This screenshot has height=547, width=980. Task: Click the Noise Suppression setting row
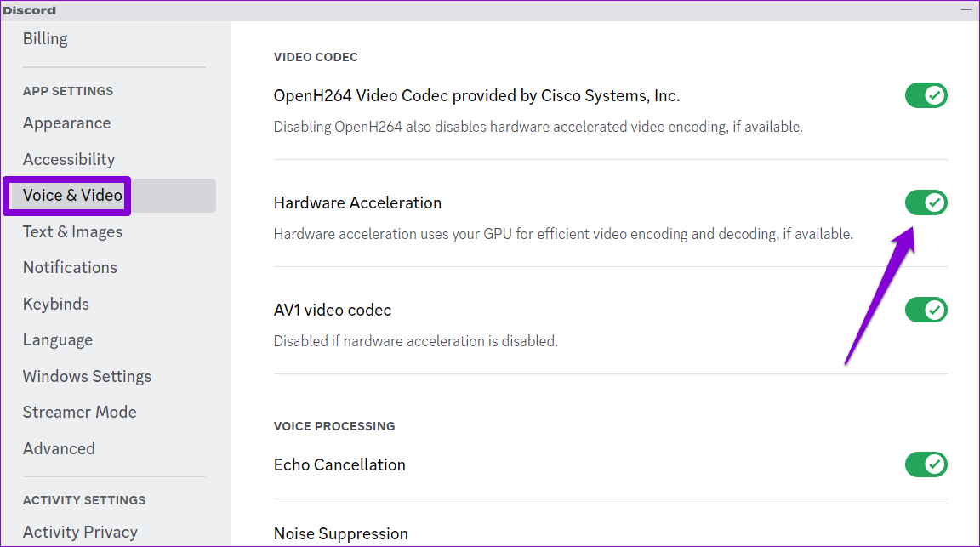coord(341,533)
